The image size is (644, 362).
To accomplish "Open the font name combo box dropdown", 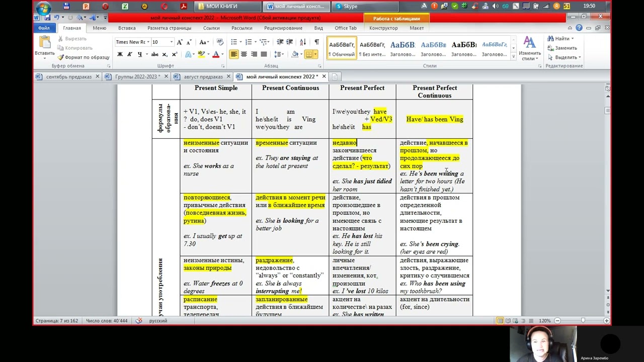I will (x=148, y=42).
